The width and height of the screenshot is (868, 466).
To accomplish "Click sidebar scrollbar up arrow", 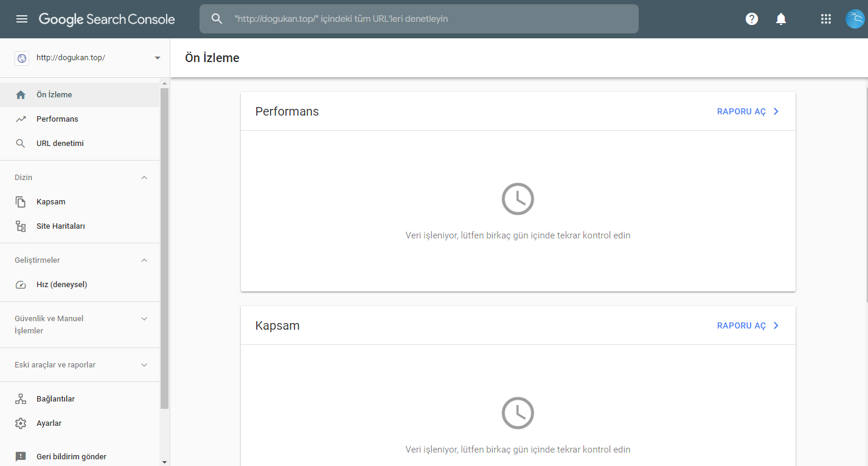I will (x=164, y=82).
